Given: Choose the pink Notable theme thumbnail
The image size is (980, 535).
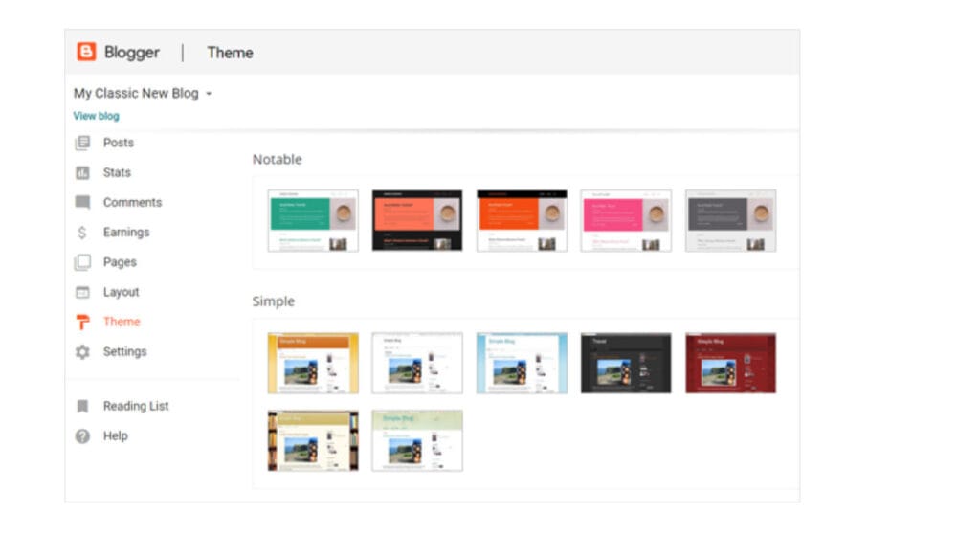Looking at the screenshot, I should [x=626, y=221].
